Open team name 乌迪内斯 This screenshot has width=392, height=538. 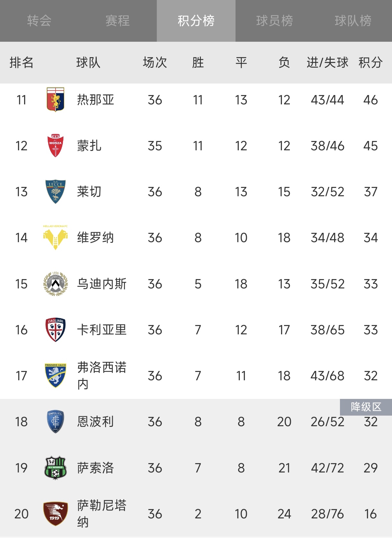coord(102,284)
